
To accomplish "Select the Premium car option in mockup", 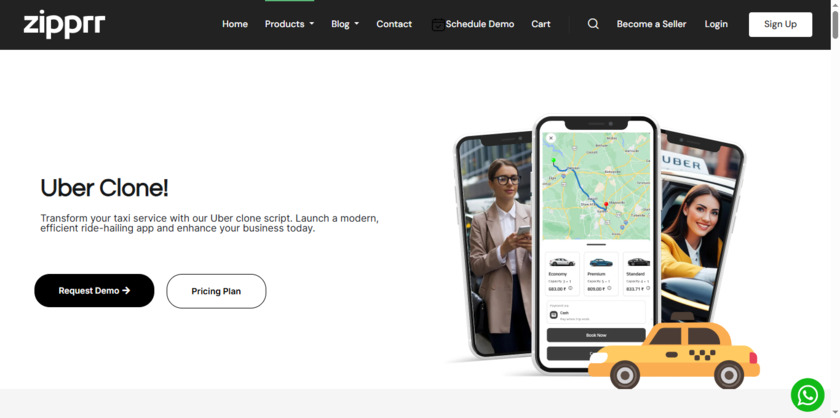I will [601, 274].
